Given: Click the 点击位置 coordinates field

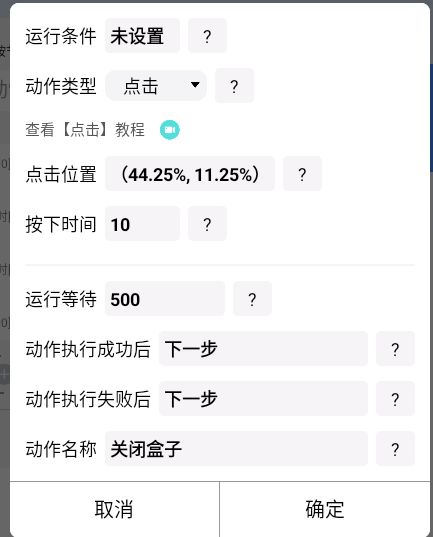Looking at the screenshot, I should [x=190, y=174].
